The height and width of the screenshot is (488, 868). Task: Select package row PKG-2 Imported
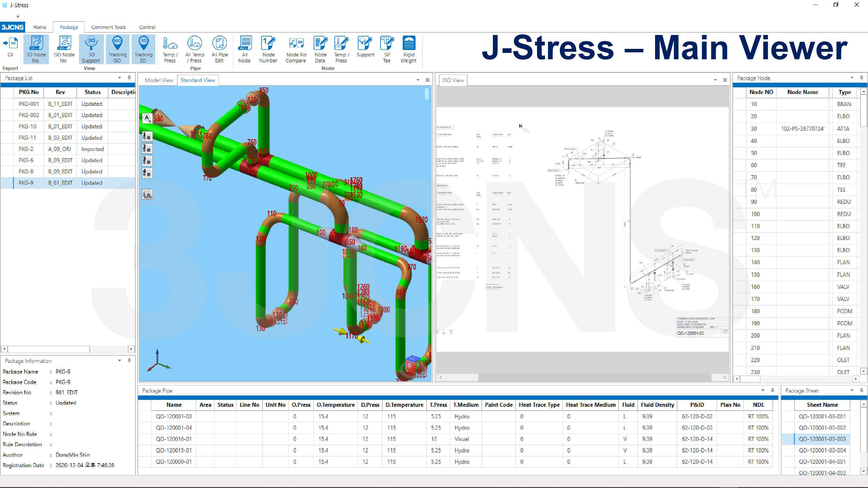[68, 149]
